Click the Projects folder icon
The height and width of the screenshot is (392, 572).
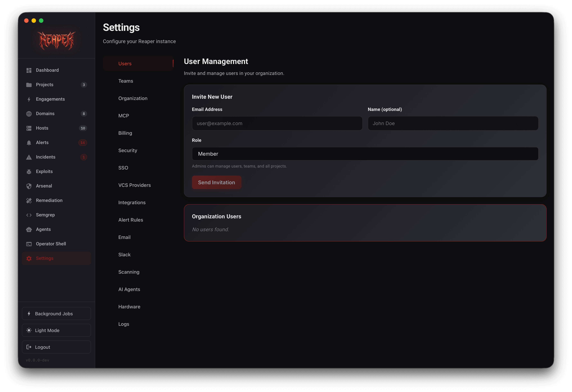[x=29, y=85]
